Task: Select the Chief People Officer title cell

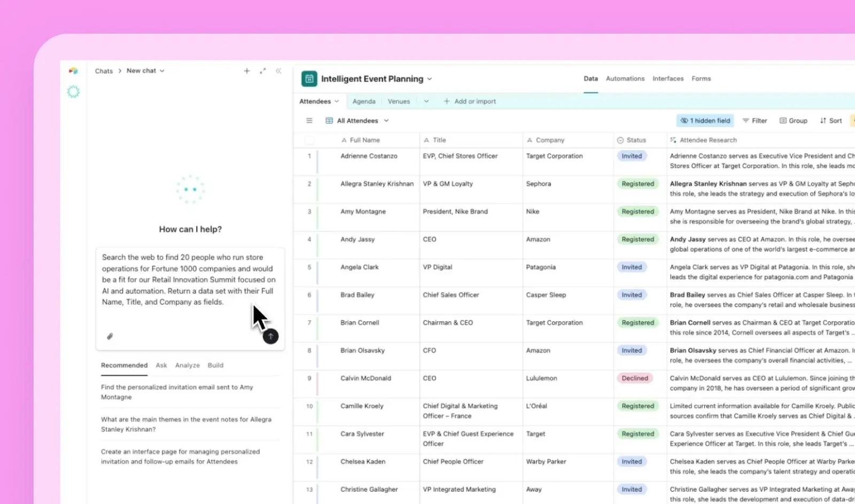Action: (x=471, y=467)
